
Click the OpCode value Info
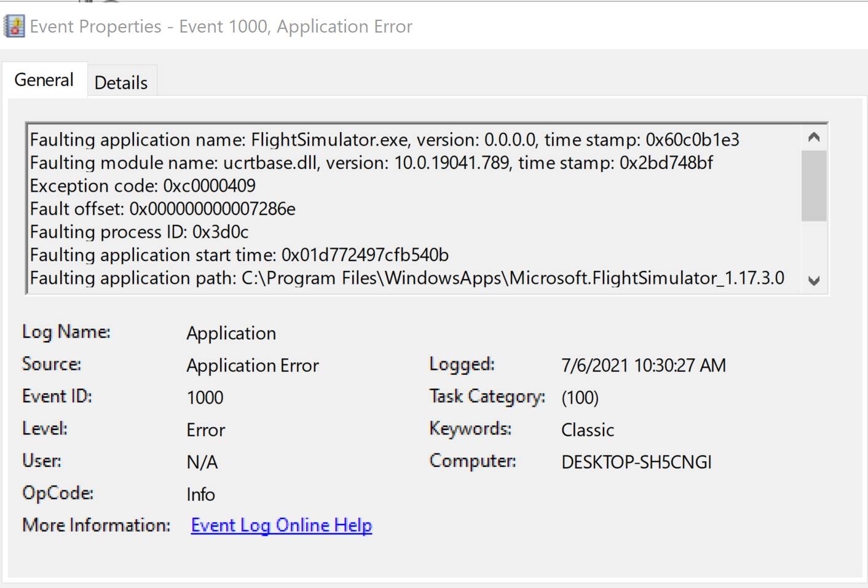tap(201, 495)
